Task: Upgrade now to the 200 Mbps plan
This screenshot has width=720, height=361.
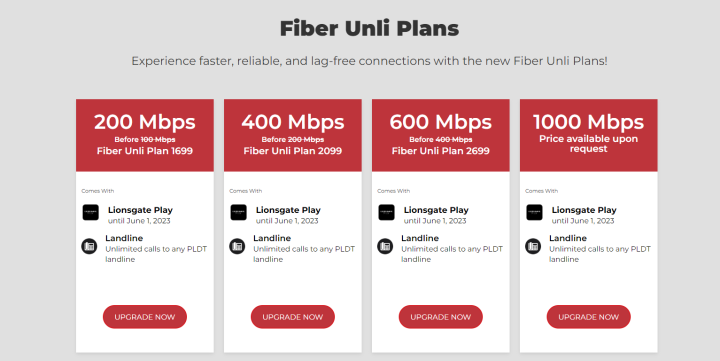Action: click(x=145, y=317)
